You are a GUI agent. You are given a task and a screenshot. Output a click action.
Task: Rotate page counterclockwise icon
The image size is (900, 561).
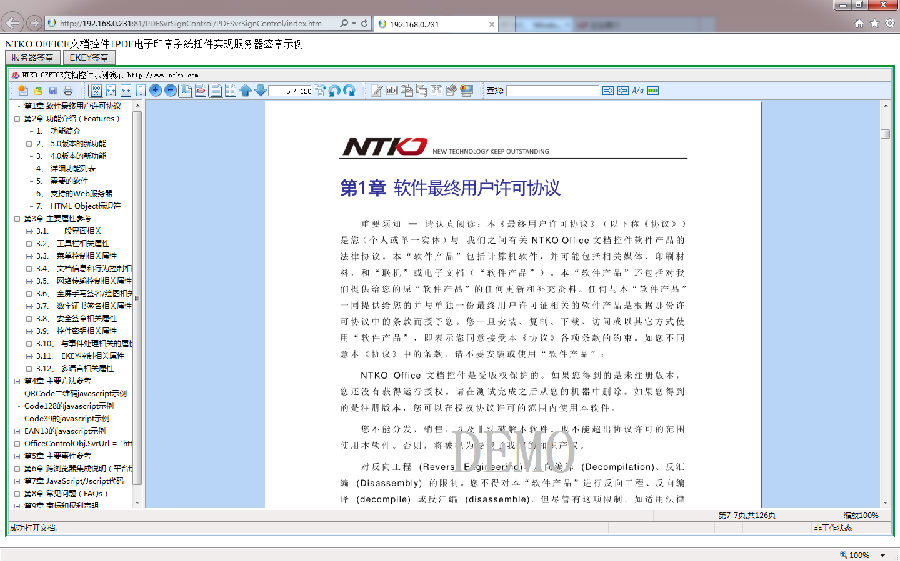(x=335, y=90)
